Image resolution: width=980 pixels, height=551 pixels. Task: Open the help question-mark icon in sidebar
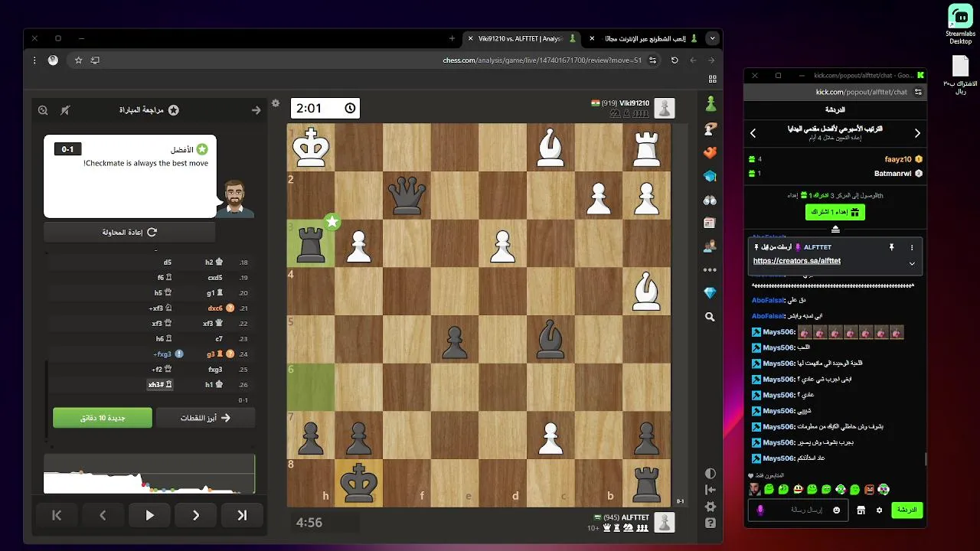[x=710, y=523]
